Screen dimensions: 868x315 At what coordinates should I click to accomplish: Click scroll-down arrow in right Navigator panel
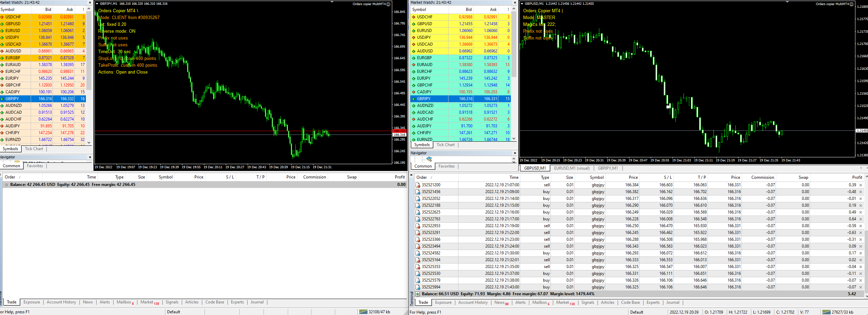(514, 162)
